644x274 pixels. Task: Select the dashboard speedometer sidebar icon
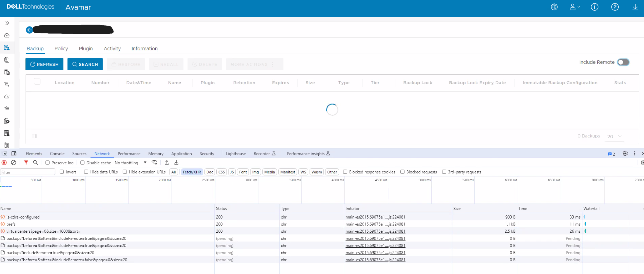(7, 35)
